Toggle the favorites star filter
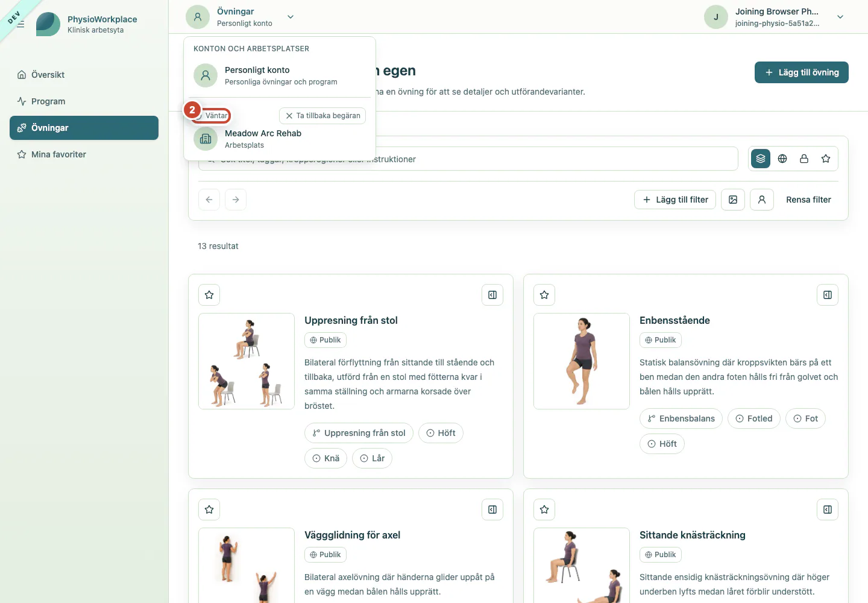The width and height of the screenshot is (868, 603). 826,159
